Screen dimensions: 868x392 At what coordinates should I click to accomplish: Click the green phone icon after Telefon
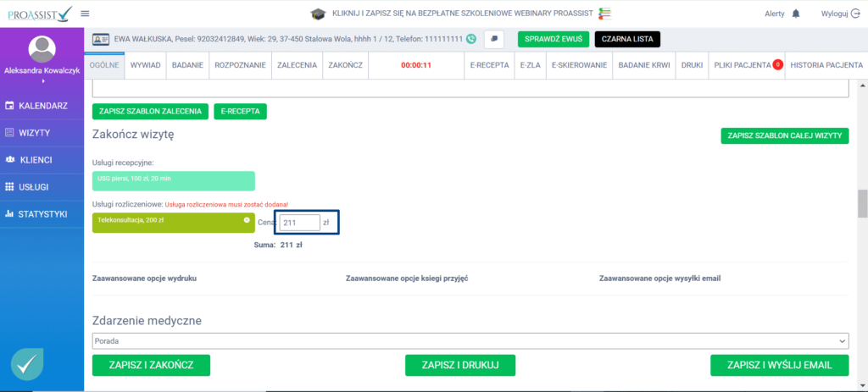(x=471, y=39)
